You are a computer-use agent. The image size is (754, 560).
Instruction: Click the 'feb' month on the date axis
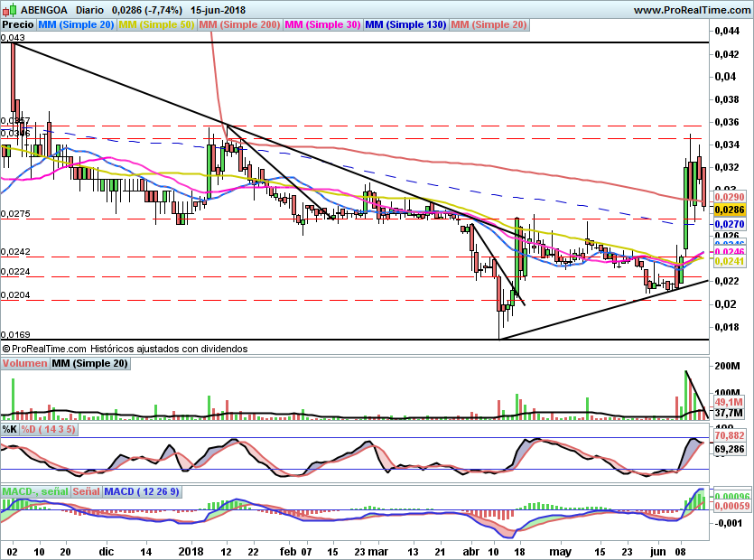click(288, 552)
